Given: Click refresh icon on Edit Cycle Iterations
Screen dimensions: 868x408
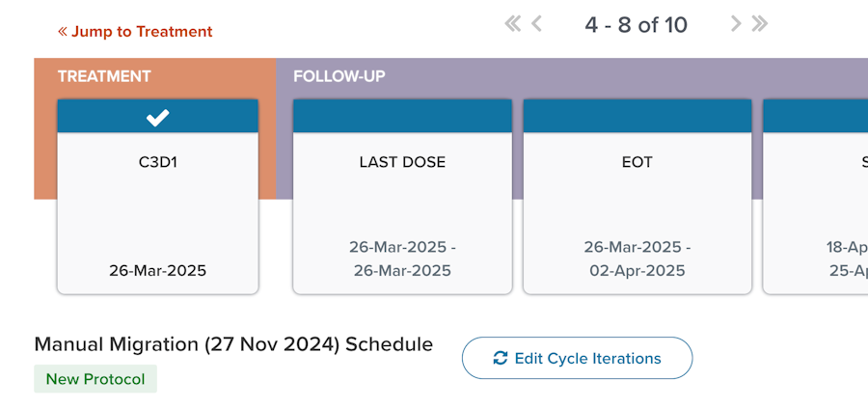Looking at the screenshot, I should 500,358.
